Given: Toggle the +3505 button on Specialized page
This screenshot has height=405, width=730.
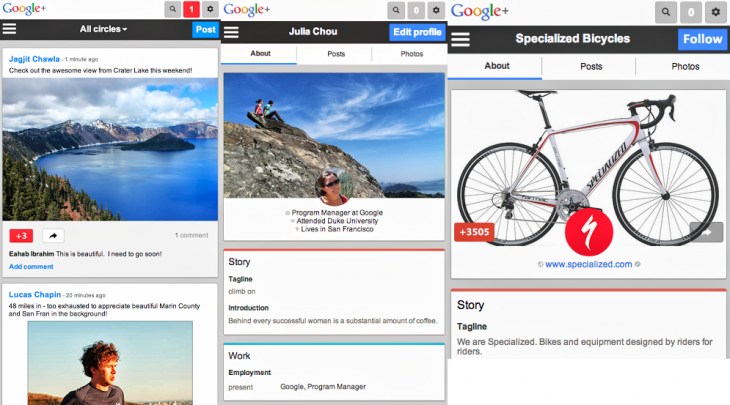Looking at the screenshot, I should pyautogui.click(x=472, y=232).
